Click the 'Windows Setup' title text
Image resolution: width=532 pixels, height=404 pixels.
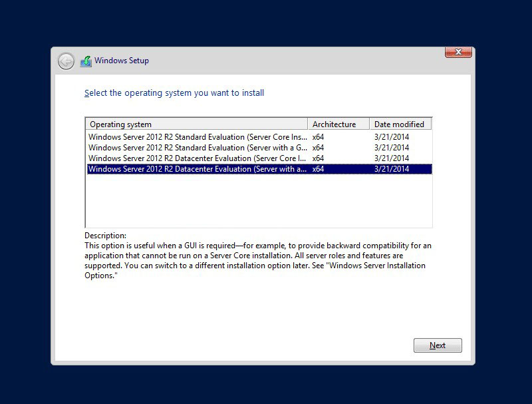[x=122, y=61]
